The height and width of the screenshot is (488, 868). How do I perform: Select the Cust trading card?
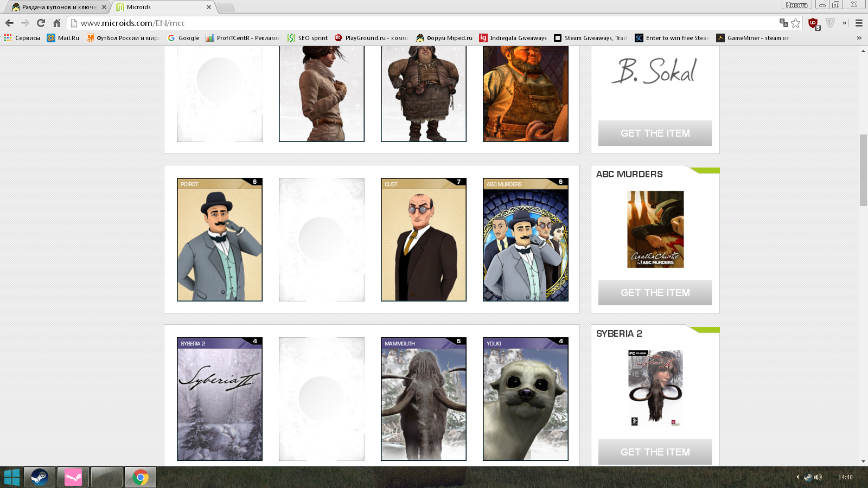tap(424, 240)
